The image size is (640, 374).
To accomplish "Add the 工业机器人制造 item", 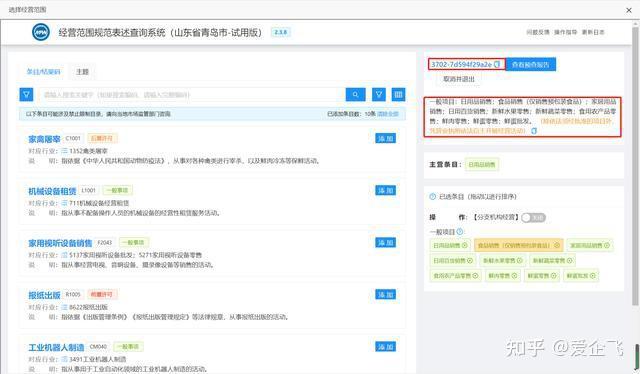I will pyautogui.click(x=385, y=347).
